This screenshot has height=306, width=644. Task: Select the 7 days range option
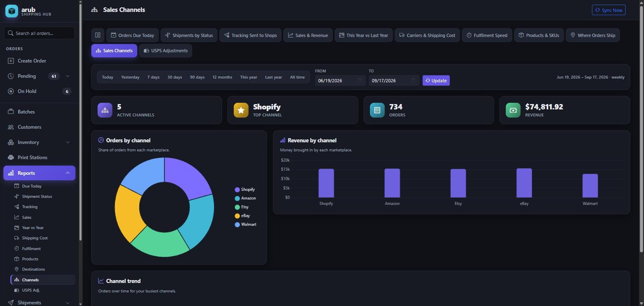[154, 77]
